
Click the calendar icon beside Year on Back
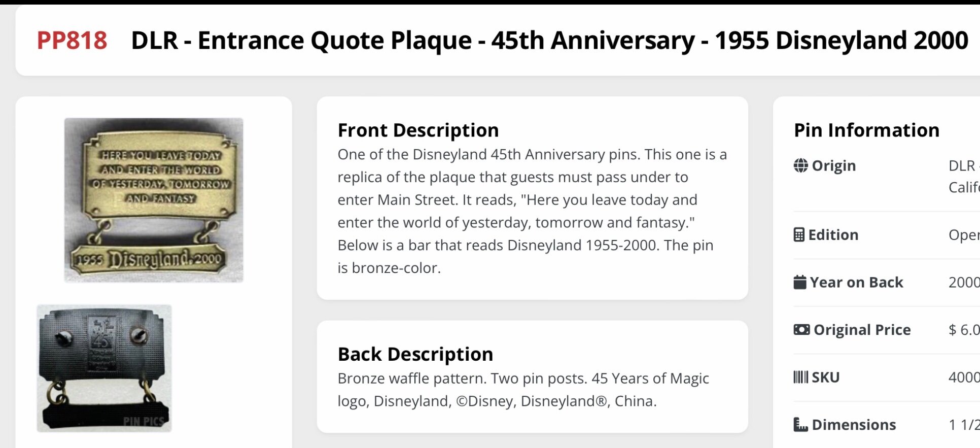[x=799, y=282]
